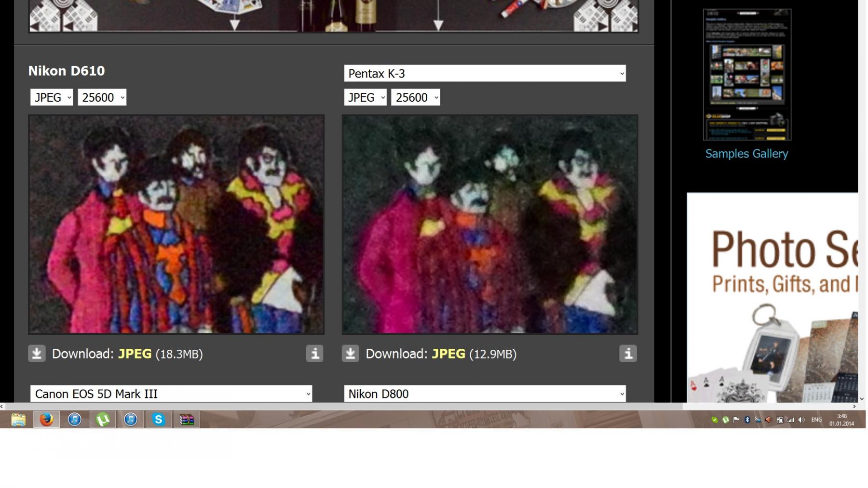This screenshot has width=868, height=488.
Task: Click the horizontal scrollbar thumb
Action: [344, 407]
